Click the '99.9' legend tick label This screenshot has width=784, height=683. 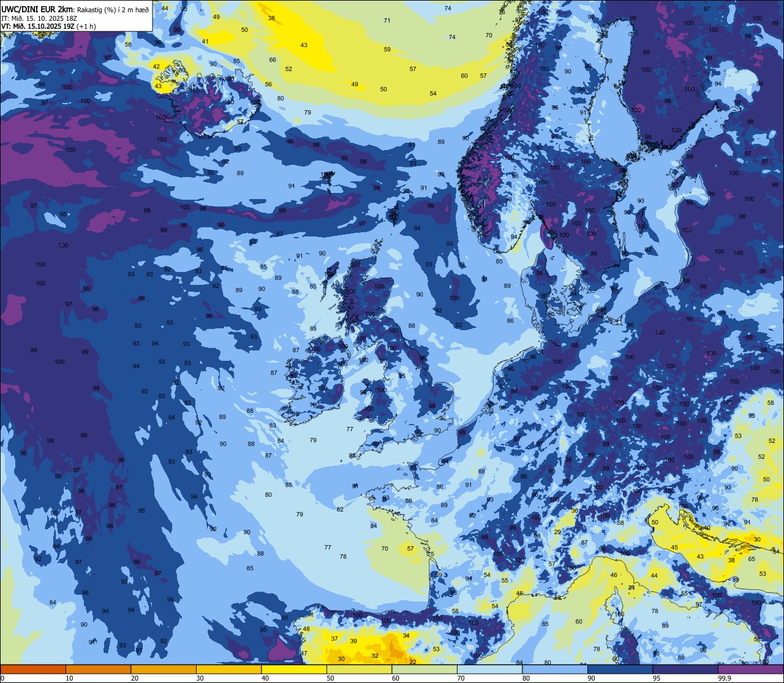click(x=725, y=678)
